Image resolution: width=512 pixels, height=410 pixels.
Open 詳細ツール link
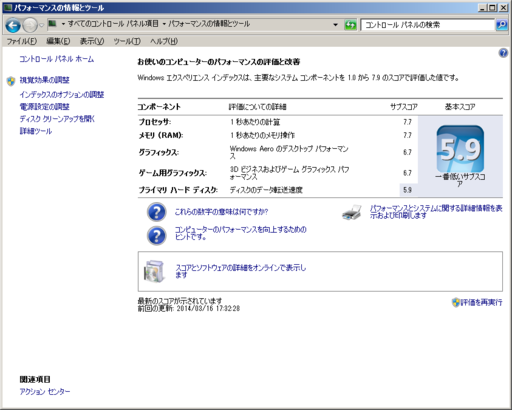36,131
